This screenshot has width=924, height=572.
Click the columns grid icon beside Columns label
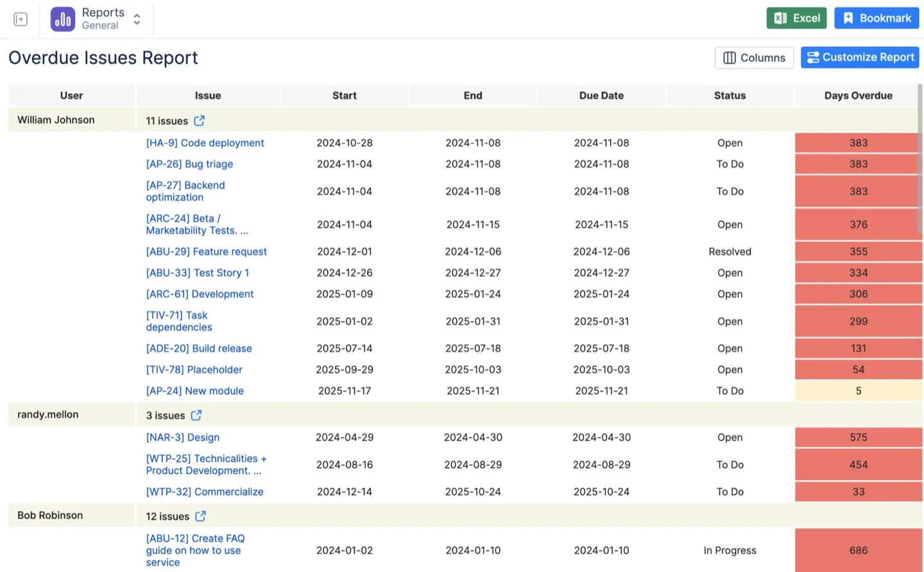730,58
